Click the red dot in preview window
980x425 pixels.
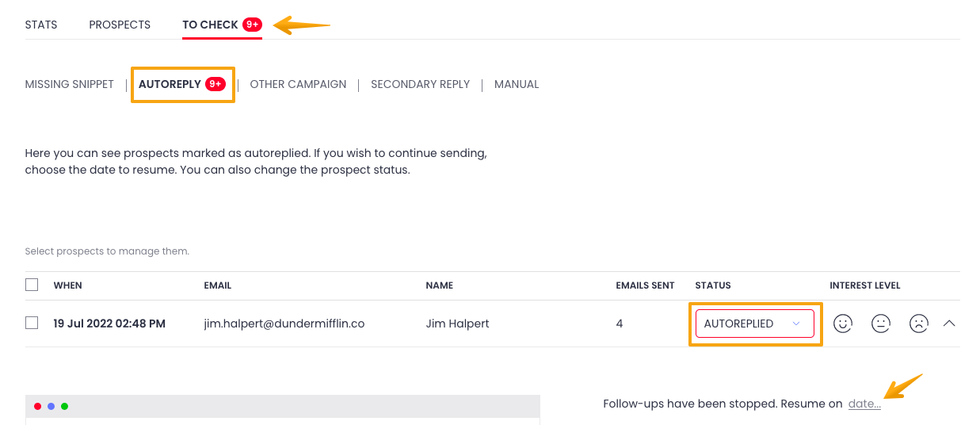(x=38, y=406)
